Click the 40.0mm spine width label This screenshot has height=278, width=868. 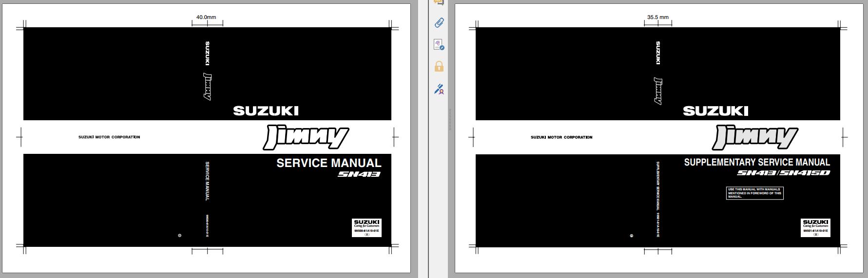(206, 17)
